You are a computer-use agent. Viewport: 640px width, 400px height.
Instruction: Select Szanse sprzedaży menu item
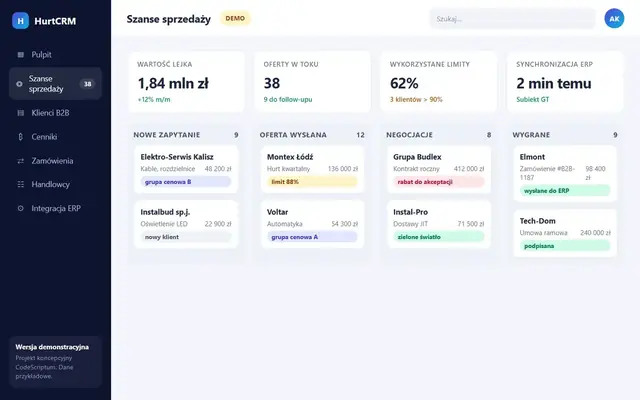pos(55,84)
